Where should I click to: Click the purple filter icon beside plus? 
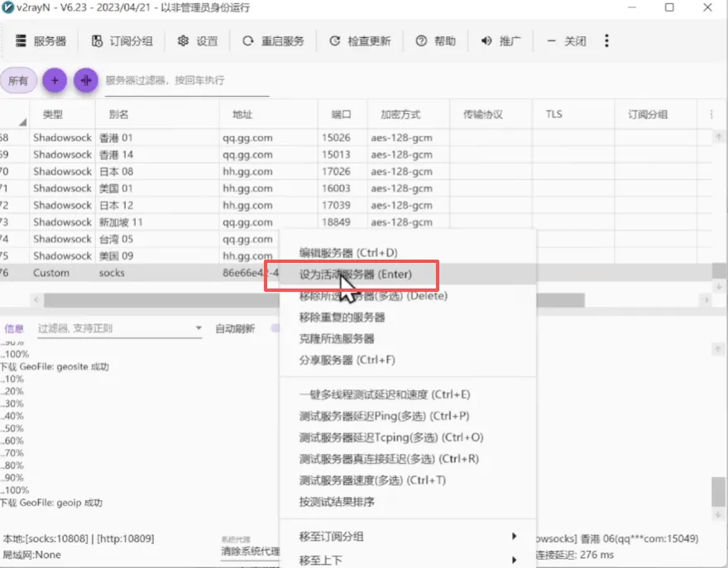point(86,80)
